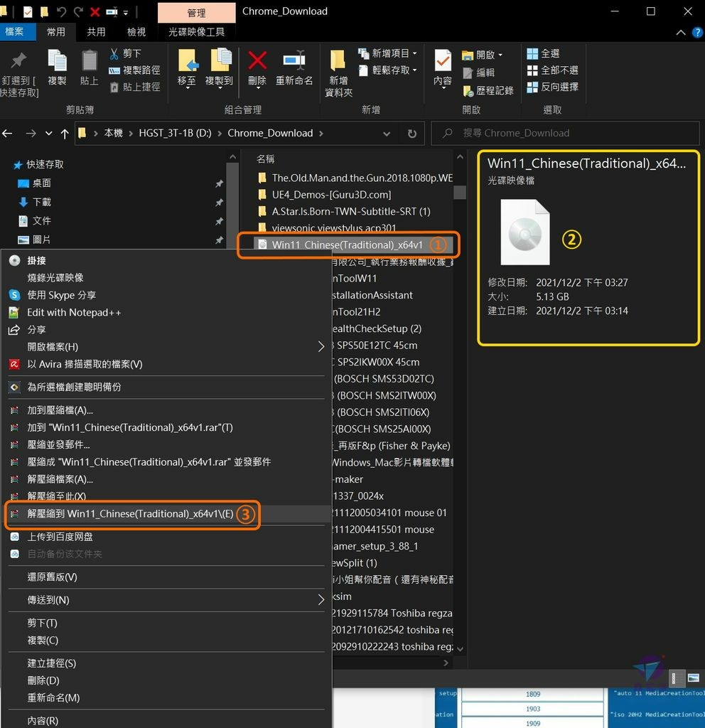Click the Name (名稱) column header

tap(266, 159)
